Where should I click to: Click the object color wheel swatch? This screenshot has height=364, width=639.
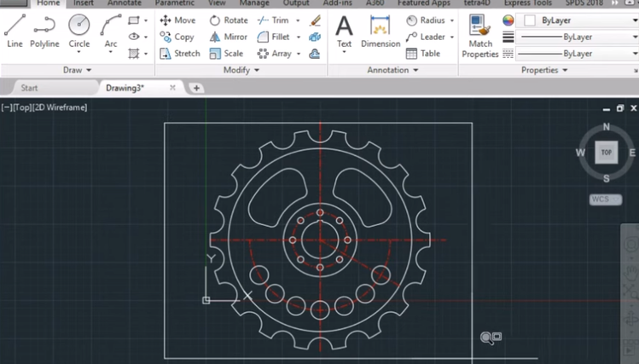pos(508,20)
